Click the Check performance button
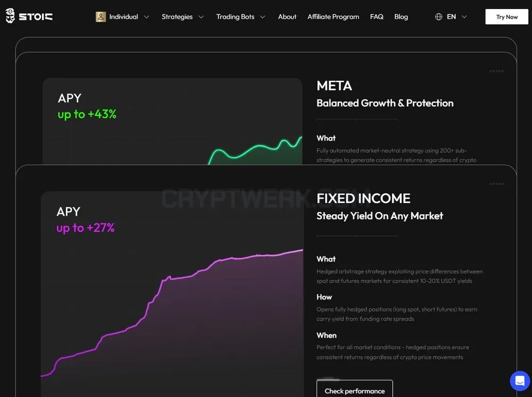 click(354, 388)
